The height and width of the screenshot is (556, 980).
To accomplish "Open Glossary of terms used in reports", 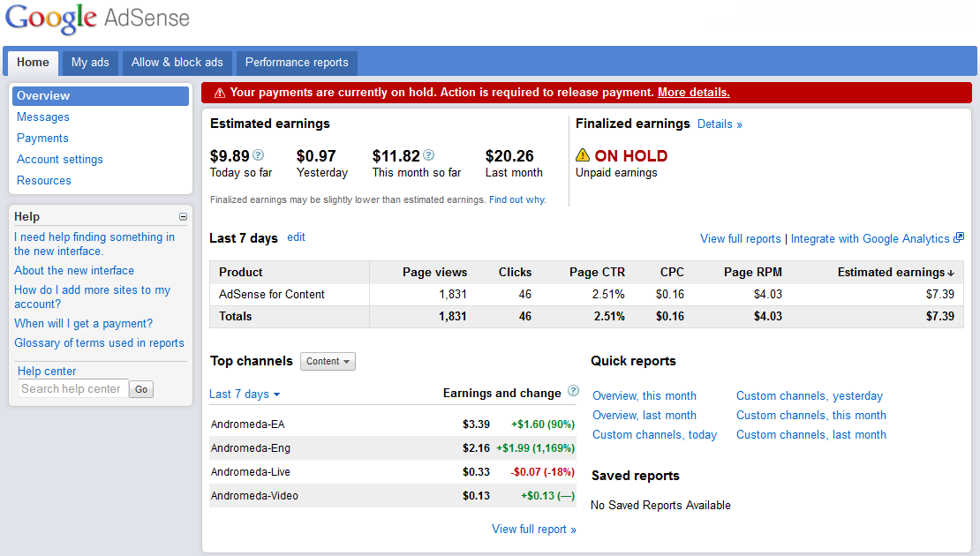I will coord(100,343).
